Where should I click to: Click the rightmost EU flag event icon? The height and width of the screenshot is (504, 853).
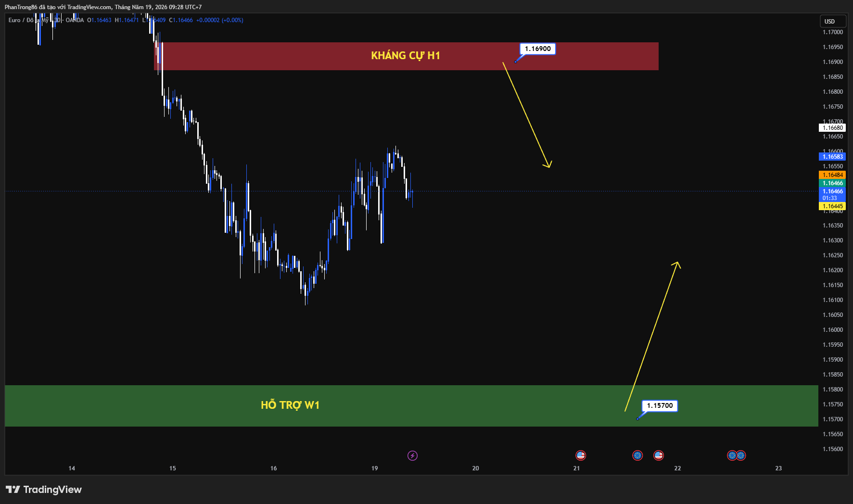click(x=741, y=455)
